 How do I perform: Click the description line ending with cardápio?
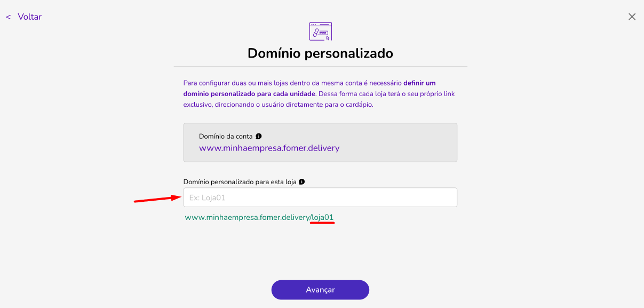tap(278, 104)
